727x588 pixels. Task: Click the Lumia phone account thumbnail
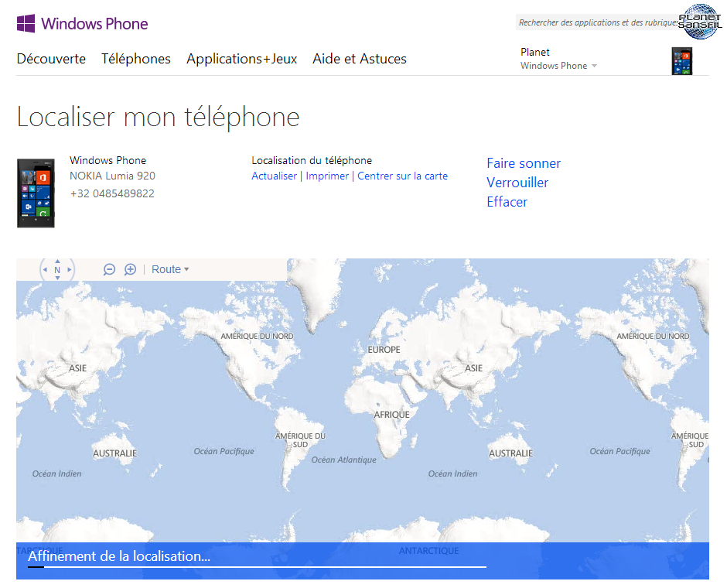click(x=681, y=61)
